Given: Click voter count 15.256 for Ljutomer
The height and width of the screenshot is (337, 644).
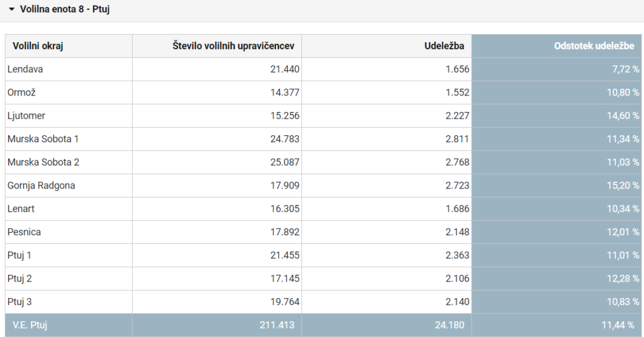Looking at the screenshot, I should point(285,116).
